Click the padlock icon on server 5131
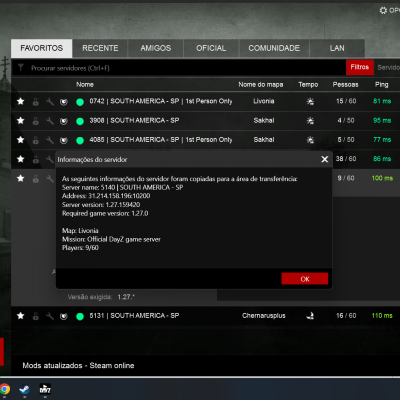The image size is (400, 400). [x=35, y=316]
